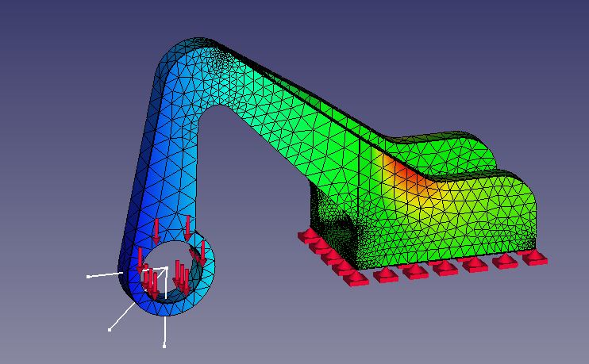Select the circular hole in the arm end
589x364 pixels.
pyautogui.click(x=171, y=271)
